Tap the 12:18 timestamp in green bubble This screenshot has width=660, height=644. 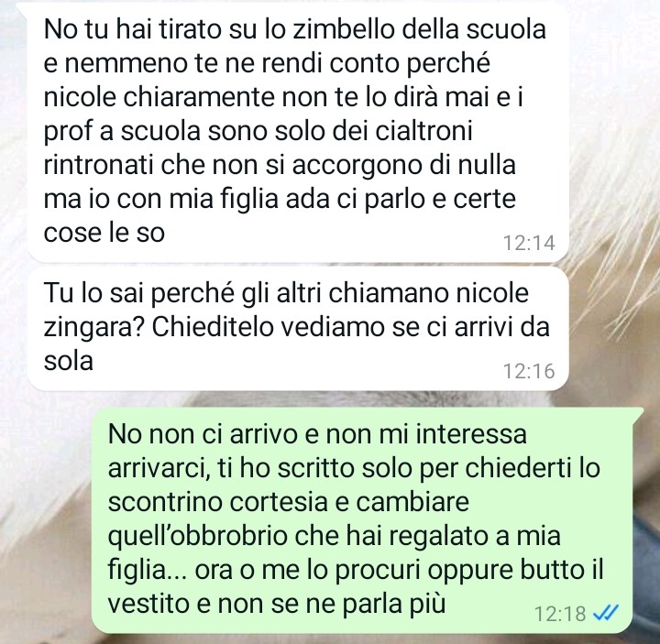click(560, 613)
